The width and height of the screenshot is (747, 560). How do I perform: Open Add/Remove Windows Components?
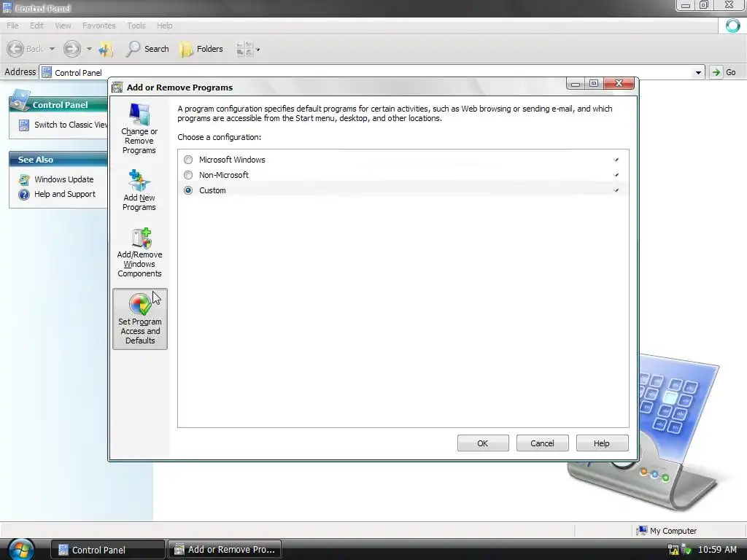click(139, 252)
